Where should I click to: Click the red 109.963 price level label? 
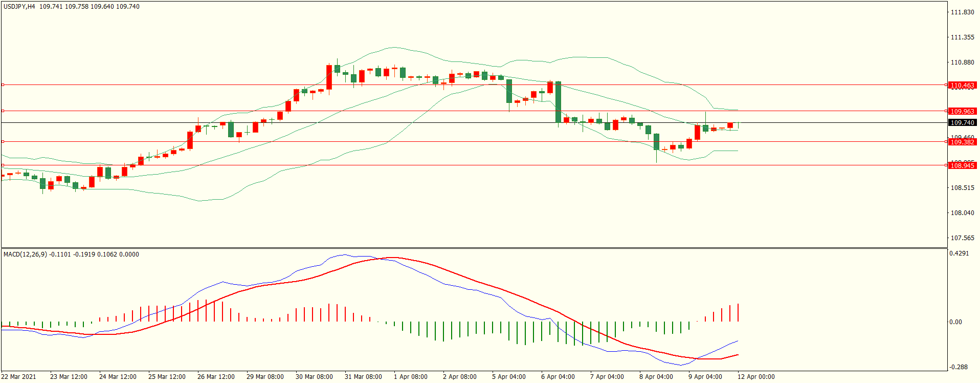962,111
